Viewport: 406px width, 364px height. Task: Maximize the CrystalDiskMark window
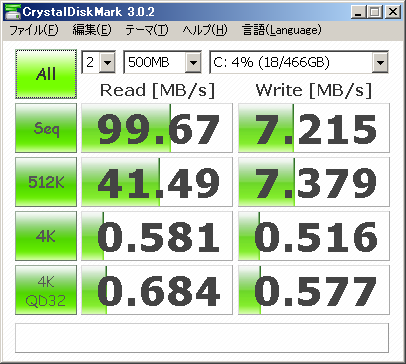point(375,12)
